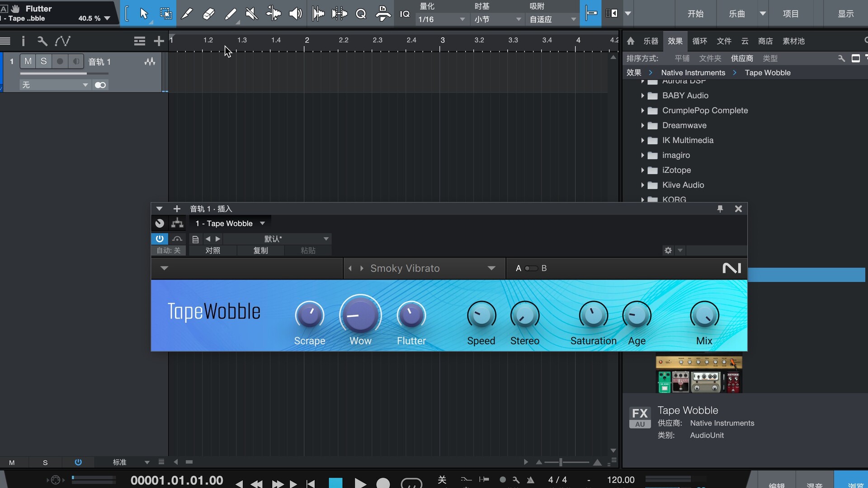Image resolution: width=868 pixels, height=488 pixels.
Task: Select the Eraser tool
Action: (208, 14)
